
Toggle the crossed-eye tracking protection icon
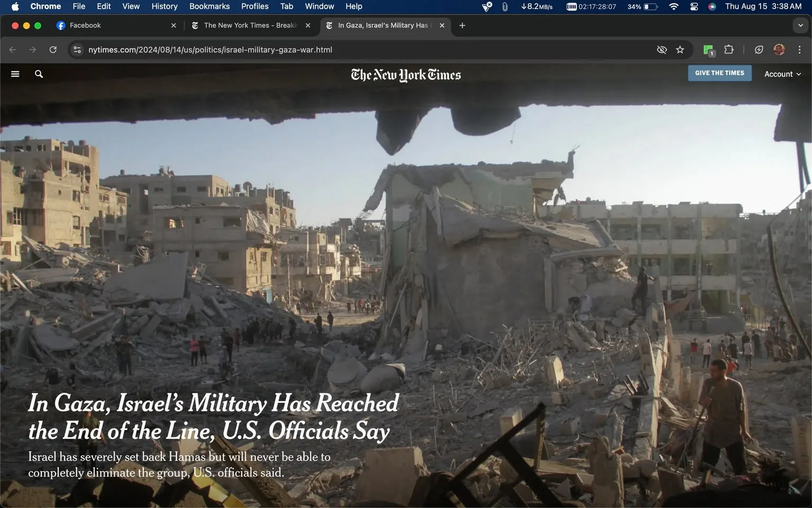(661, 50)
